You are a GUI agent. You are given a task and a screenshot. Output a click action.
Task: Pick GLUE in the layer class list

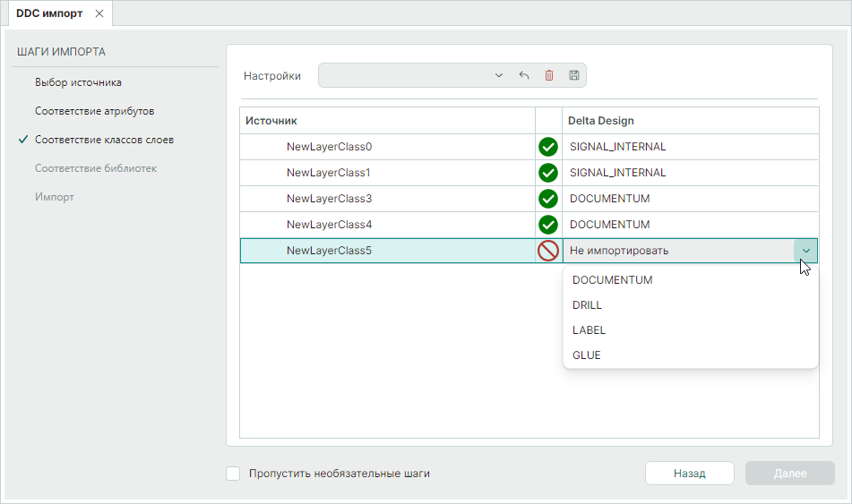(587, 355)
